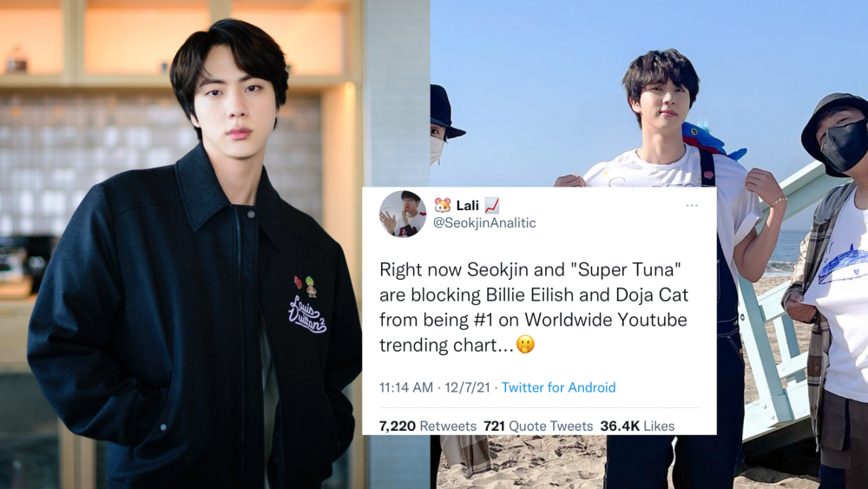Click the Louis Vuitton logo on jacket

[x=306, y=314]
